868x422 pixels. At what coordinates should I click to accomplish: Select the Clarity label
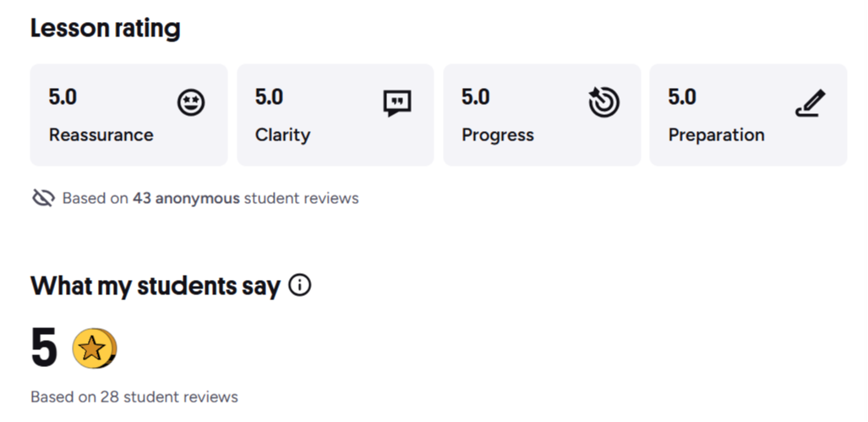coord(282,134)
